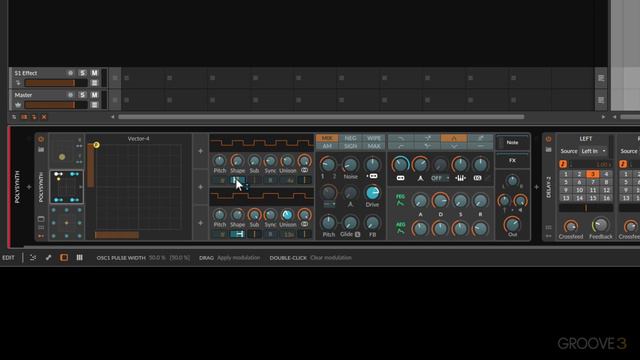Click the EDIT mode button

pos(8,258)
